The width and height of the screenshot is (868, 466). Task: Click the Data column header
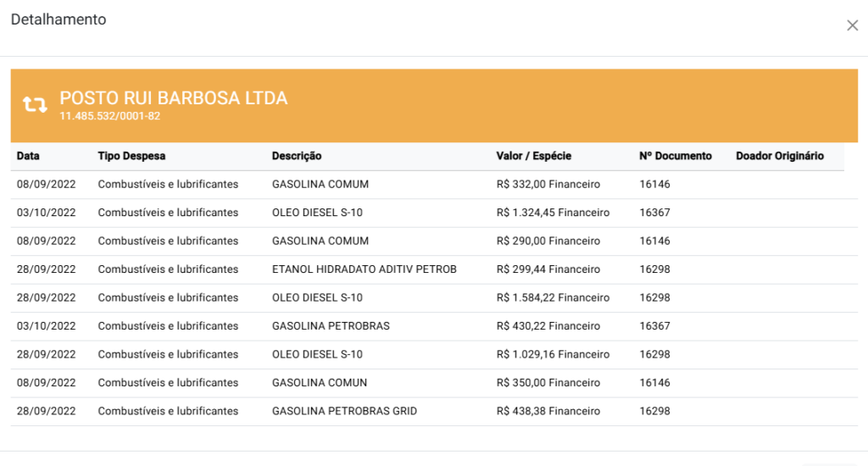point(28,156)
